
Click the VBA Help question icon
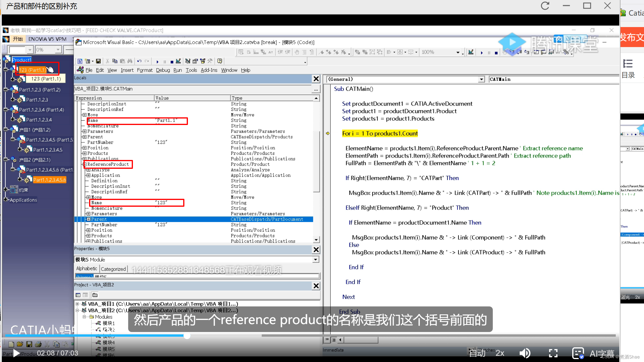point(220,61)
